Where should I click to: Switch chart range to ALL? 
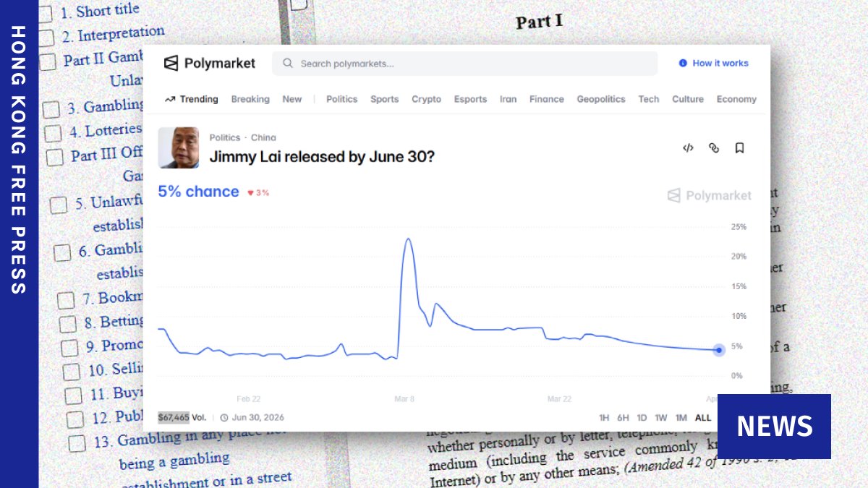[702, 418]
